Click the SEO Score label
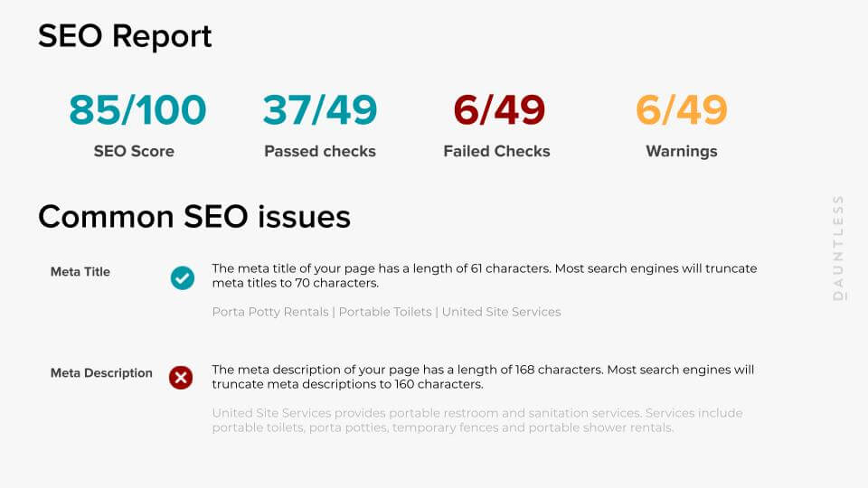 pyautogui.click(x=134, y=151)
